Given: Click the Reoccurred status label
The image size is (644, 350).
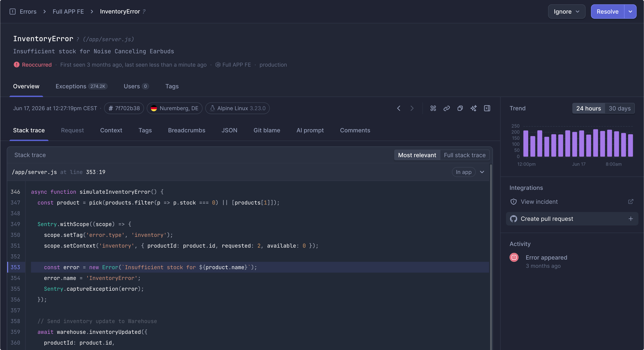Looking at the screenshot, I should [x=37, y=65].
